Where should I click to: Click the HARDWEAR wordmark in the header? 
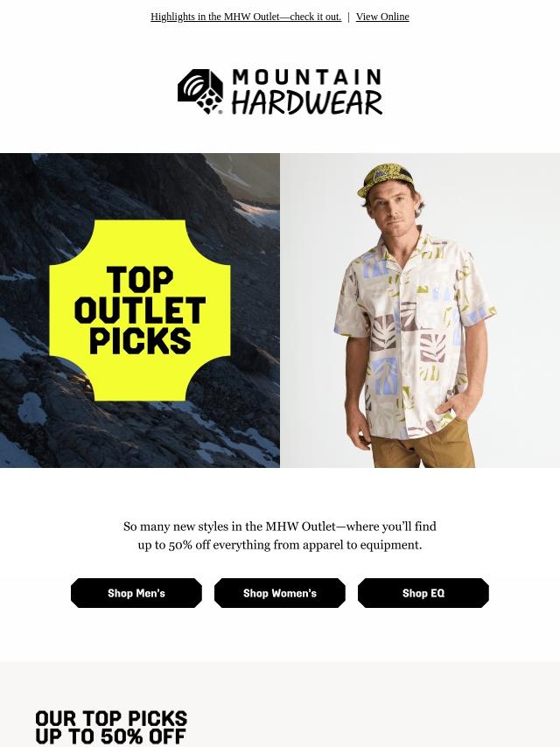click(306, 102)
